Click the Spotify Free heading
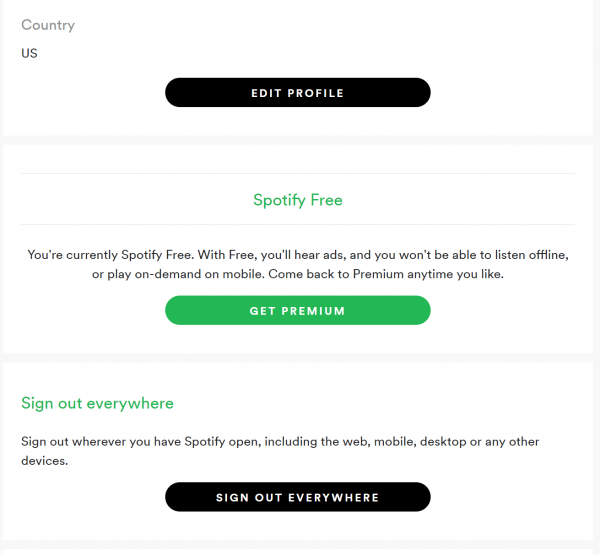The image size is (600, 555). click(x=297, y=200)
